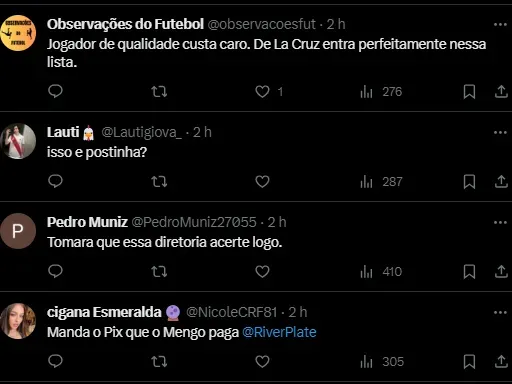Open more options on cigana Esmeralda tweet
Screen dimensions: 512x384
pos(500,312)
